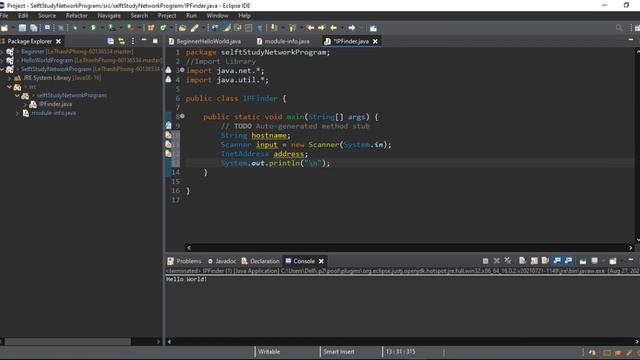Toggle Word Wrap in Console toolbar
This screenshot has height=360, width=640.
pos(545,261)
